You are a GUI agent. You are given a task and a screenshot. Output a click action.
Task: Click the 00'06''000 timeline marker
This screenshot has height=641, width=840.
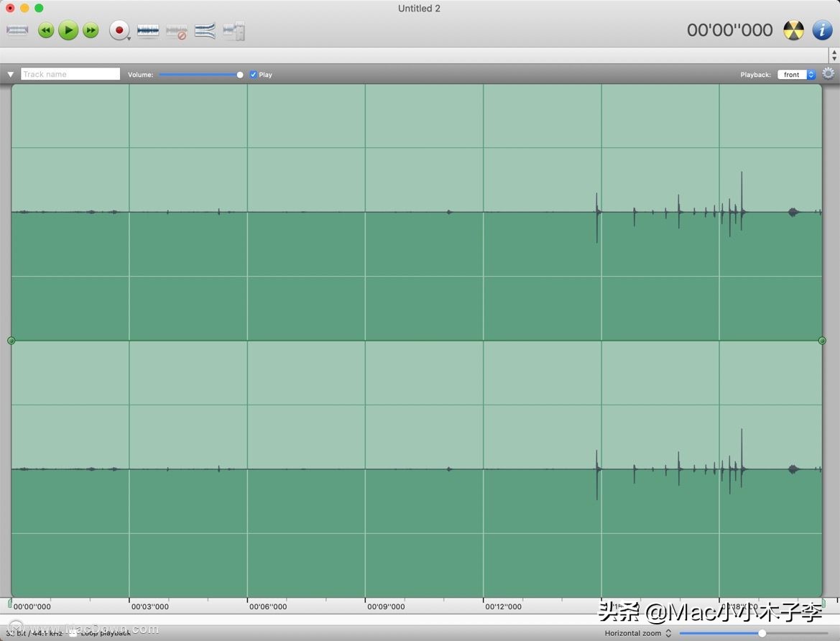point(268,607)
